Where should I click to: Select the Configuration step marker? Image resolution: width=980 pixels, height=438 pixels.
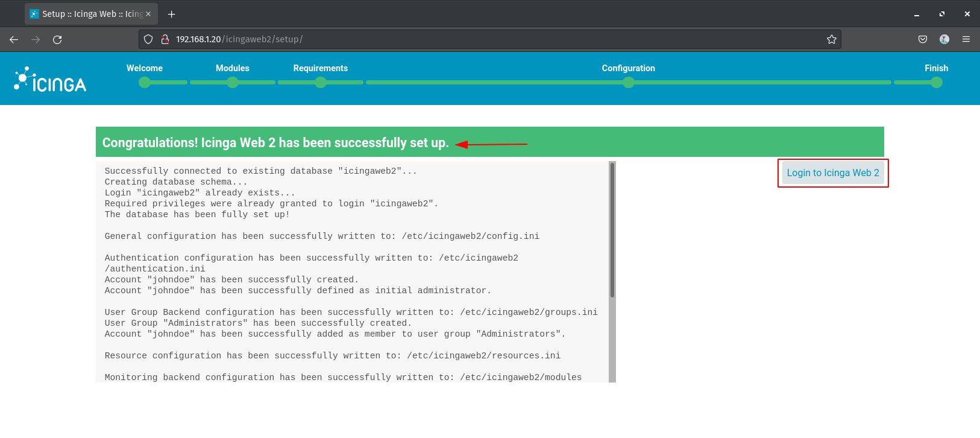tap(628, 83)
